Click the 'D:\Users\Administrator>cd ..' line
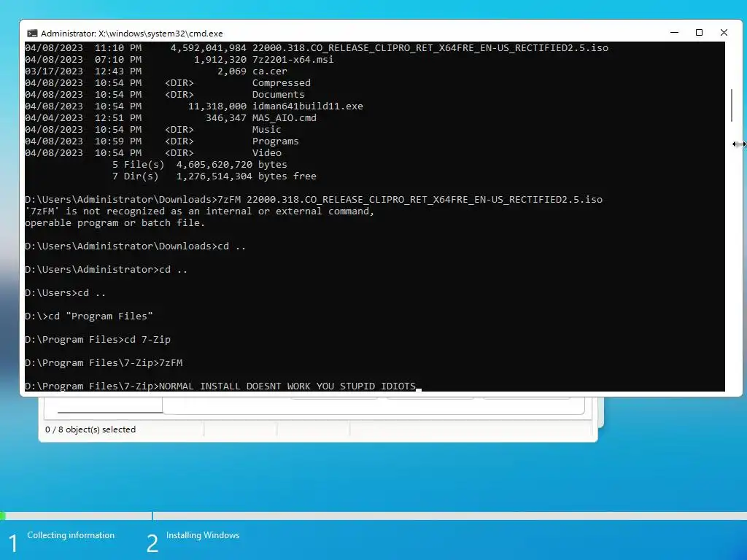This screenshot has height=560, width=747. [107, 270]
